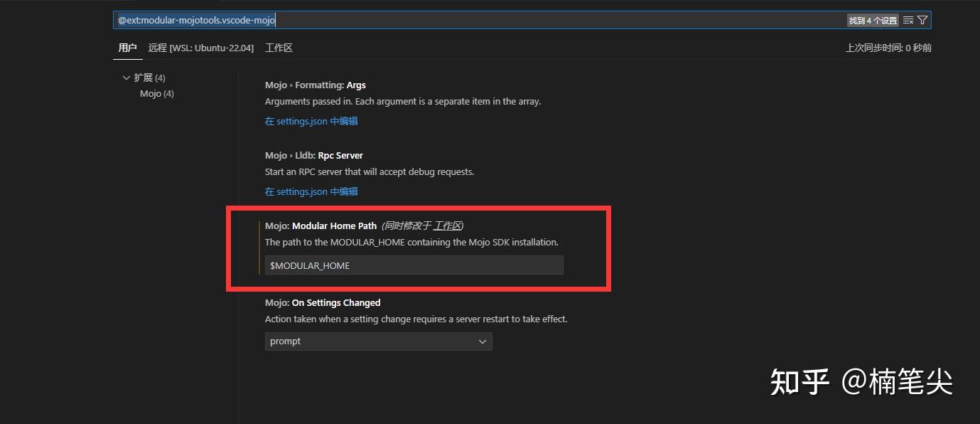The image size is (980, 424).
Task: Click the 找到 4 个设置 results badge
Action: [x=873, y=20]
